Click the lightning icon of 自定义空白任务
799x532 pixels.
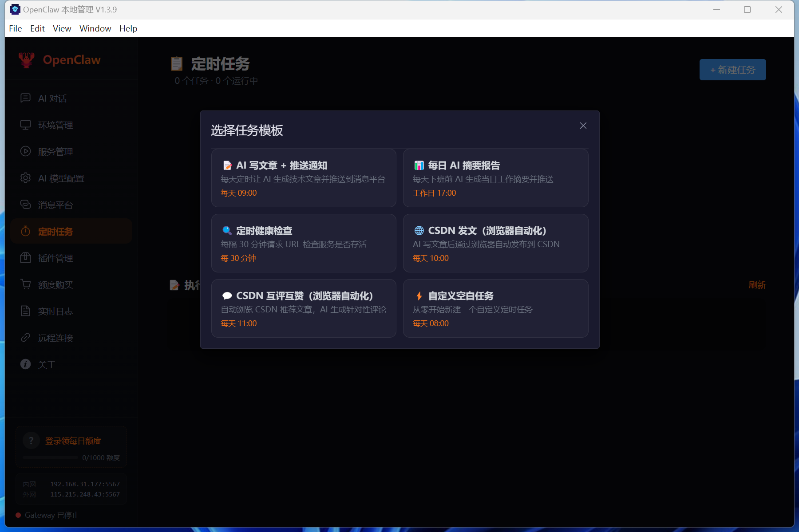tap(419, 296)
